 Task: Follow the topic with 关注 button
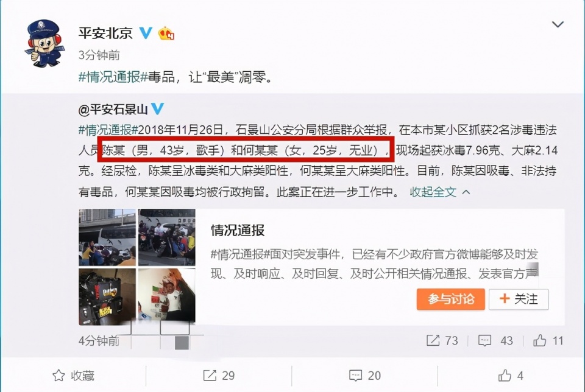(x=519, y=299)
